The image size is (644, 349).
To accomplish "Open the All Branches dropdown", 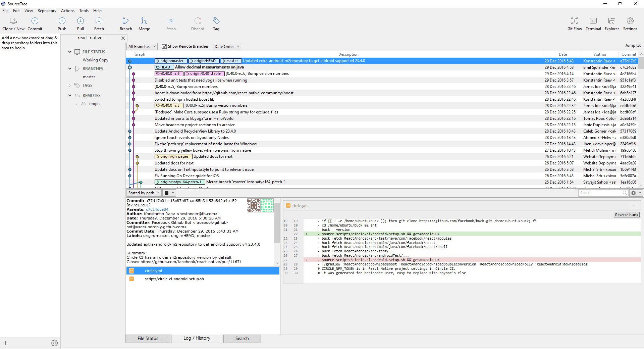I will pyautogui.click(x=142, y=47).
